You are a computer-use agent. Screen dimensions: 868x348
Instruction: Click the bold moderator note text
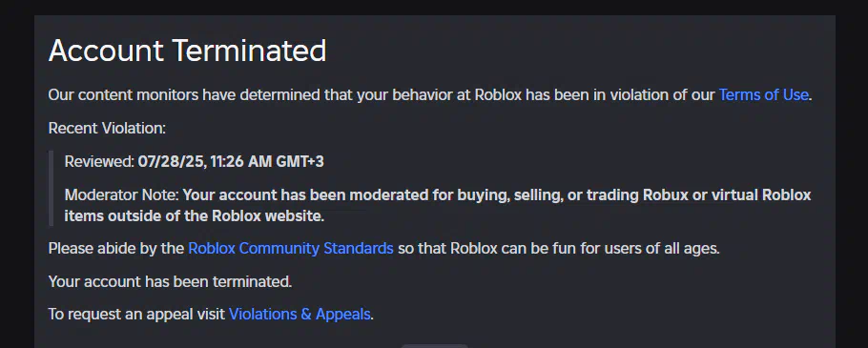click(x=437, y=206)
